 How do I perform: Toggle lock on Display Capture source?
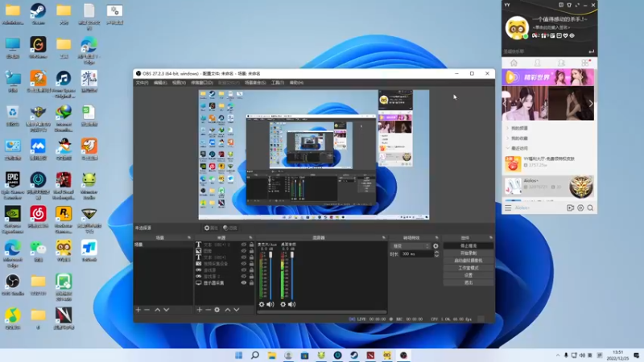(x=251, y=283)
